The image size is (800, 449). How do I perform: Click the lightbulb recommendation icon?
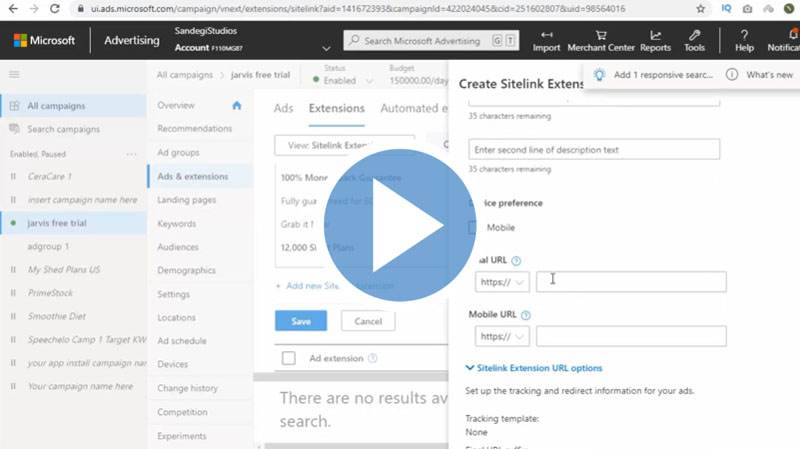point(599,75)
